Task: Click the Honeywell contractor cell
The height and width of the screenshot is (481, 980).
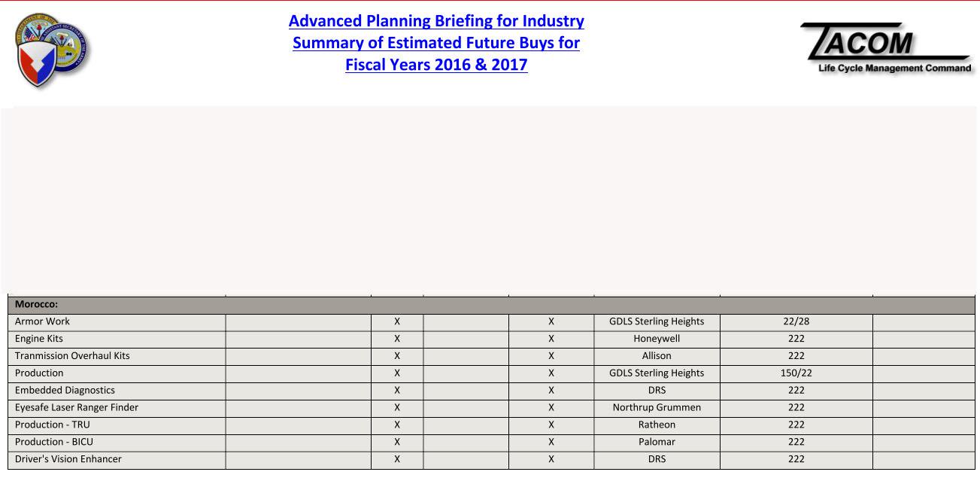Action: [657, 339]
